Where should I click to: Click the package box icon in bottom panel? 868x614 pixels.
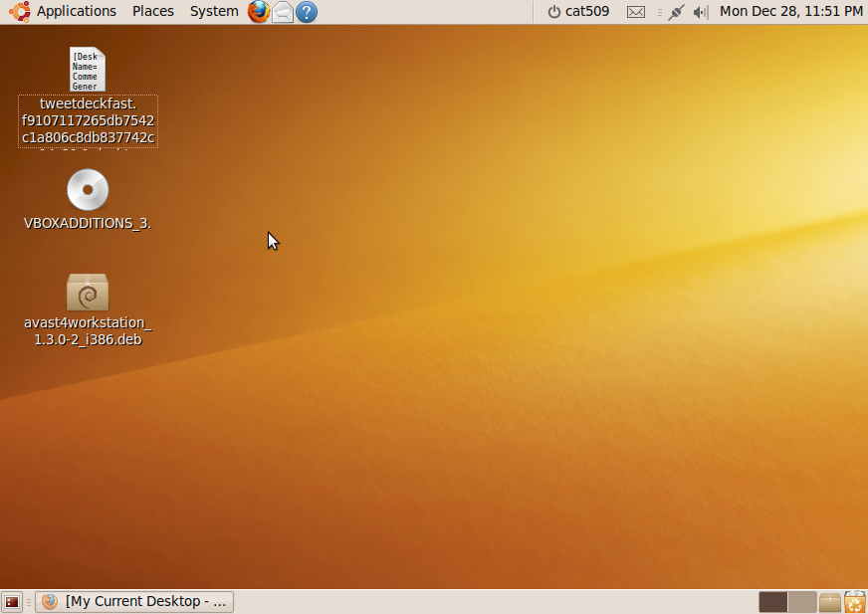coord(830,602)
